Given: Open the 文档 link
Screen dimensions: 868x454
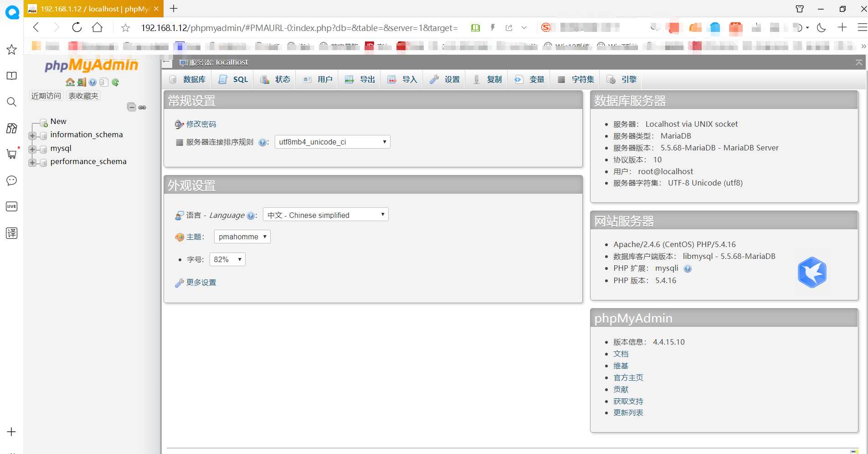Looking at the screenshot, I should point(621,354).
